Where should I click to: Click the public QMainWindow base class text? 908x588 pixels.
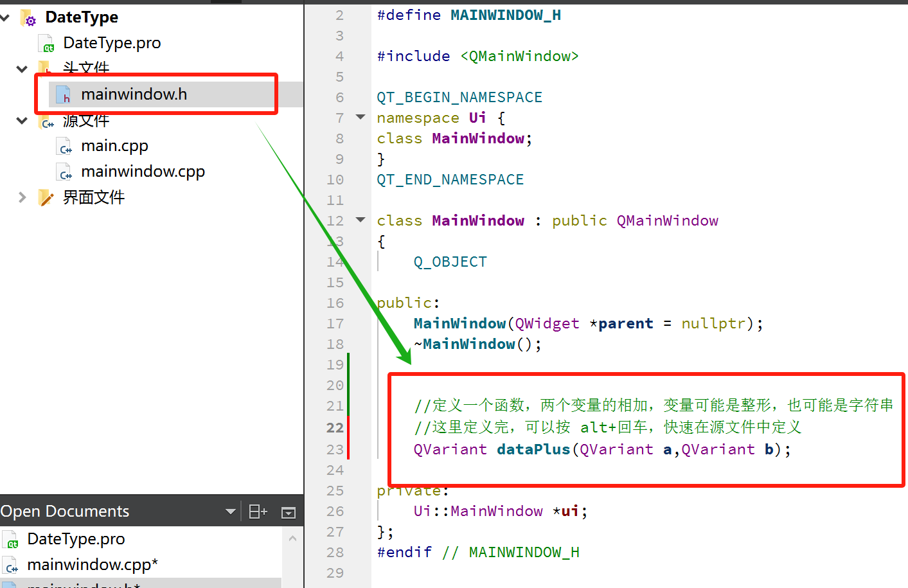635,220
